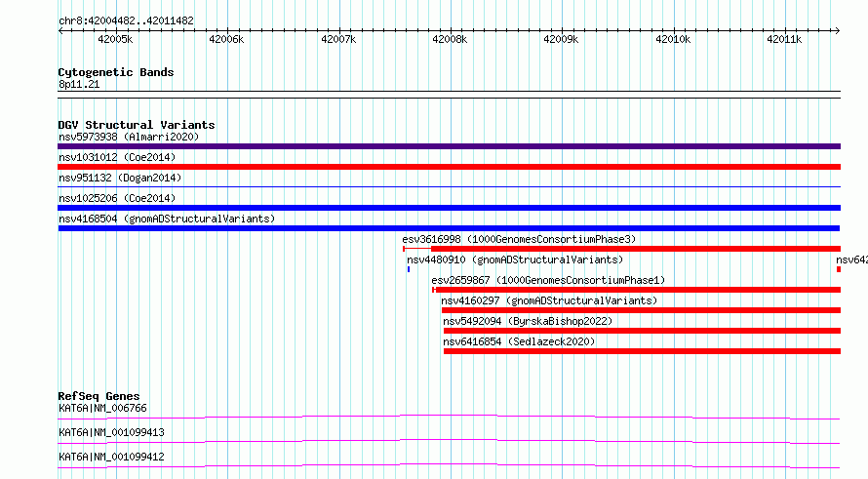Open esv3616998 (1000GenomesConsortiumPhase3) label
The height and width of the screenshot is (479, 868).
pos(519,239)
